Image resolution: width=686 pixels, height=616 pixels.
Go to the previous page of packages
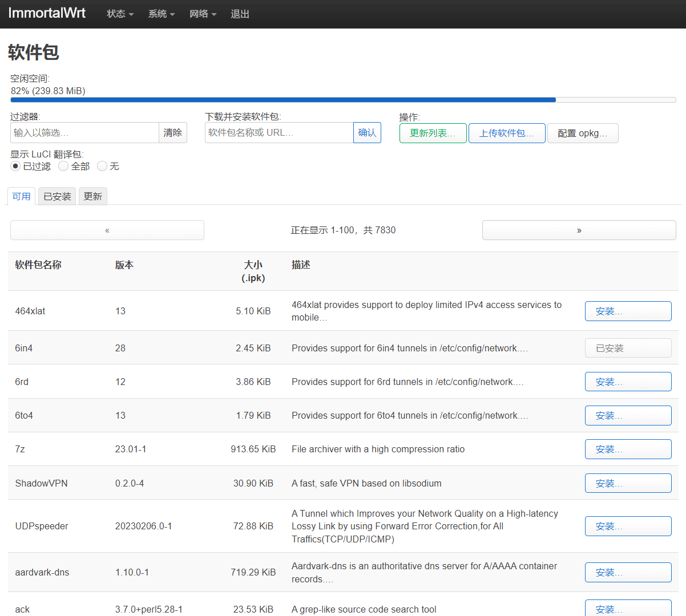click(107, 230)
